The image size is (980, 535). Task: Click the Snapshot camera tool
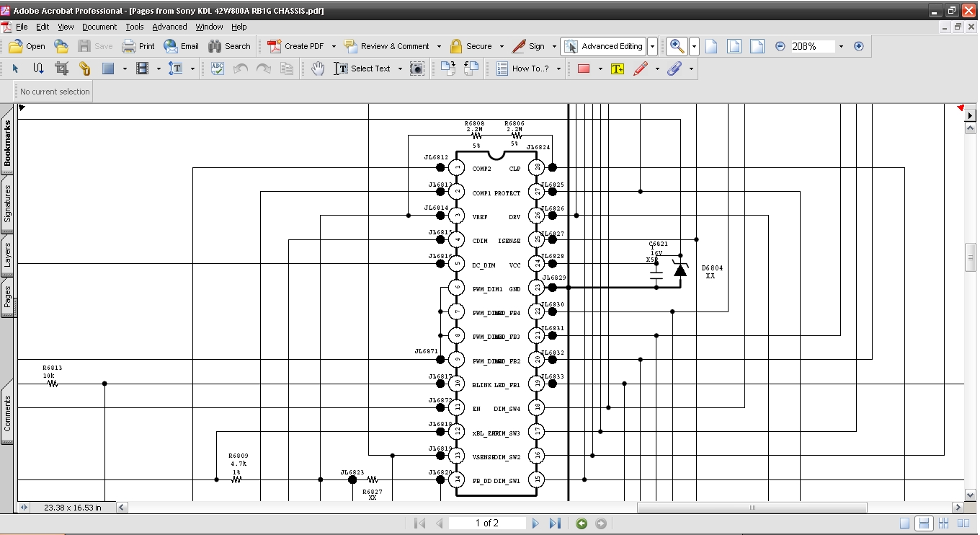click(417, 68)
